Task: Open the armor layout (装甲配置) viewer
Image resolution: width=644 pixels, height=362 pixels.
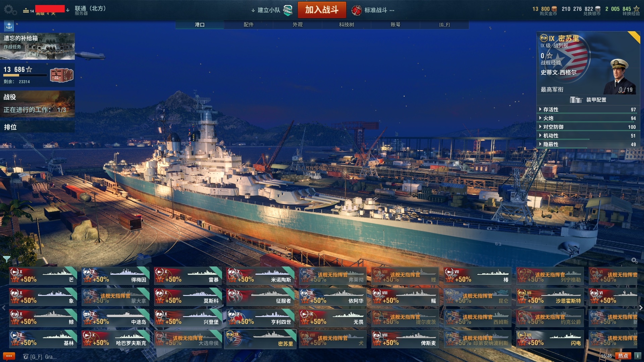Action: (x=588, y=100)
